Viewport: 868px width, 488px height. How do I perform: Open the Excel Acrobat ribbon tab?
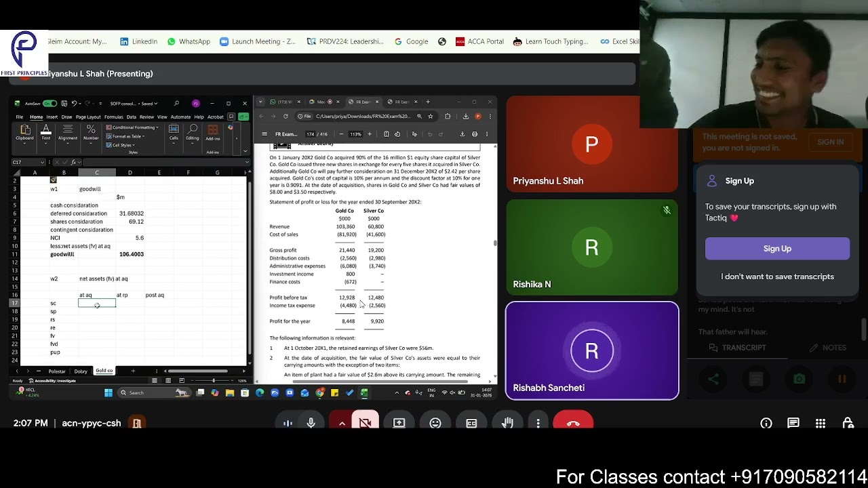[215, 117]
